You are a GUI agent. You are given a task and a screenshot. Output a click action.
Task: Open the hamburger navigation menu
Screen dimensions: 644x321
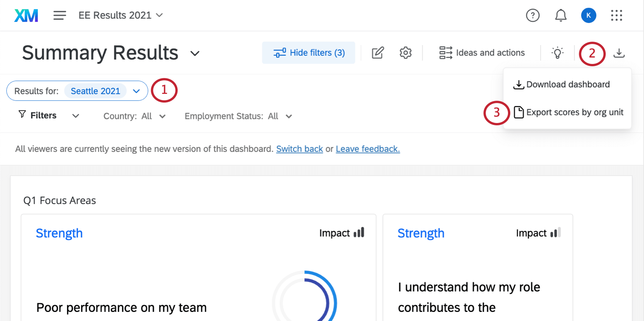click(59, 16)
